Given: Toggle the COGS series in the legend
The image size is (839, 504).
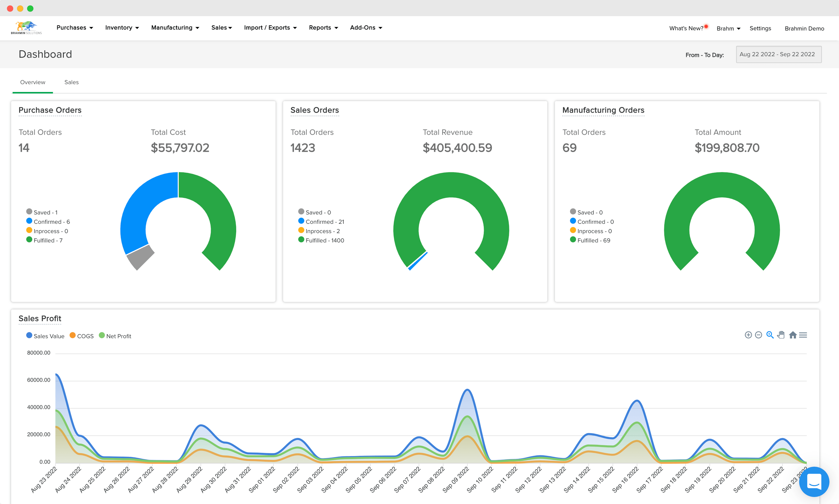Looking at the screenshot, I should [x=82, y=336].
